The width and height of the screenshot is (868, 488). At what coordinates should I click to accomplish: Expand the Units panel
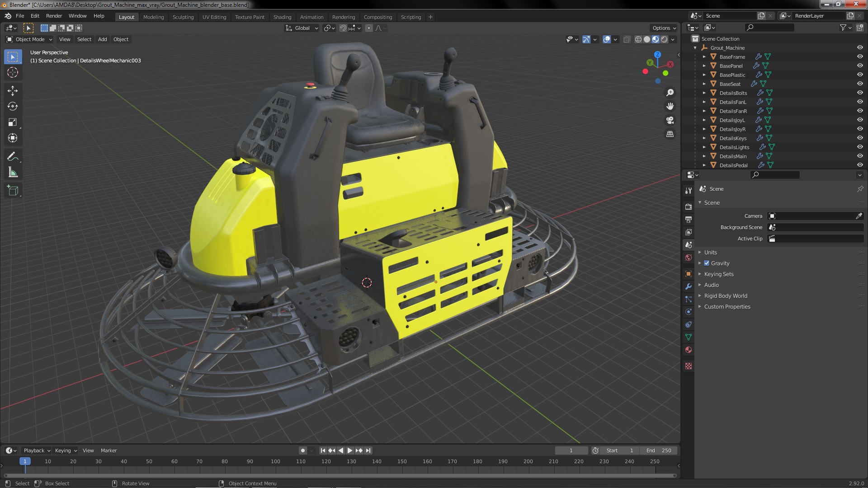click(710, 253)
